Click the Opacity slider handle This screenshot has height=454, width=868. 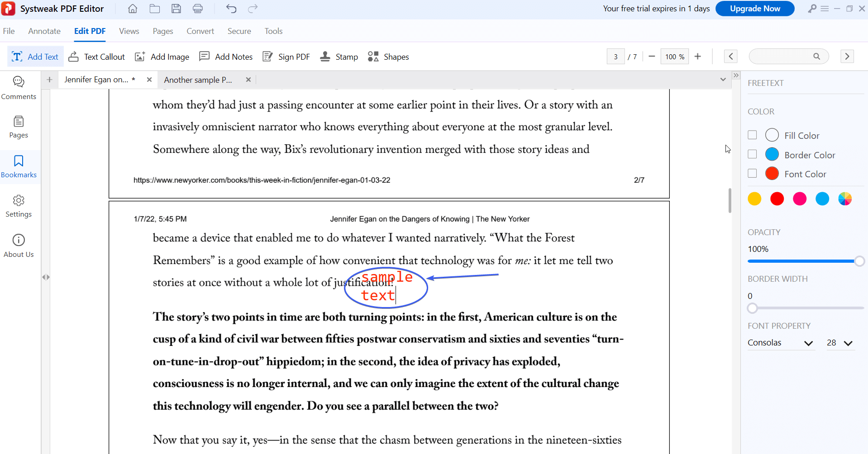[x=859, y=261]
